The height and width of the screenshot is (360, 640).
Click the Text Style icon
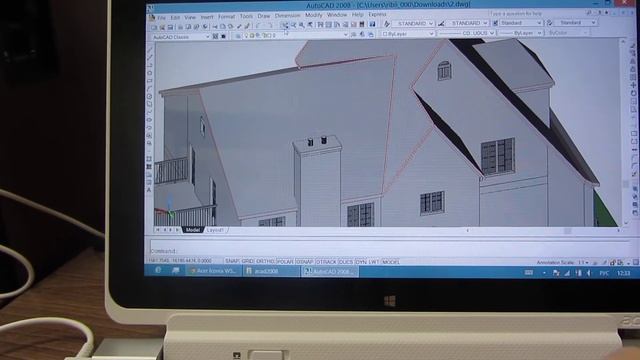387,24
